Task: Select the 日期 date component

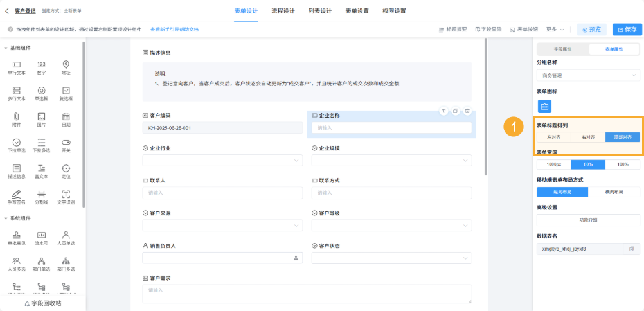Action: tap(66, 120)
